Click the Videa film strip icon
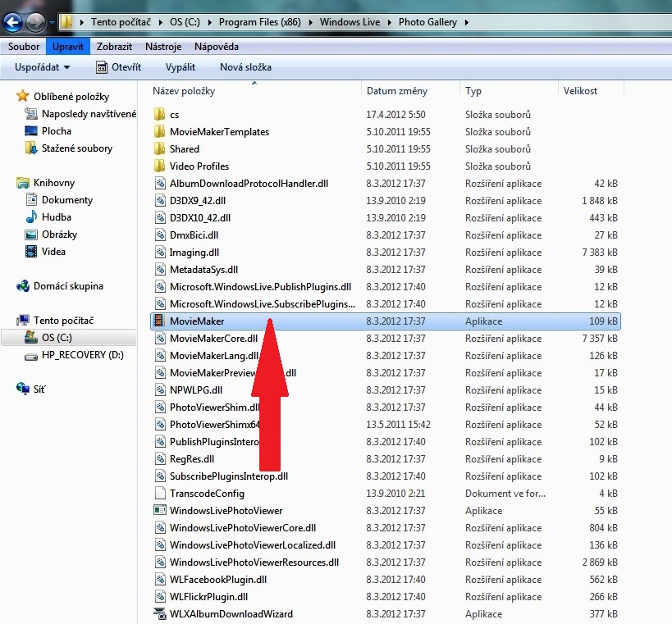Image resolution: width=672 pixels, height=624 pixels. 31,252
